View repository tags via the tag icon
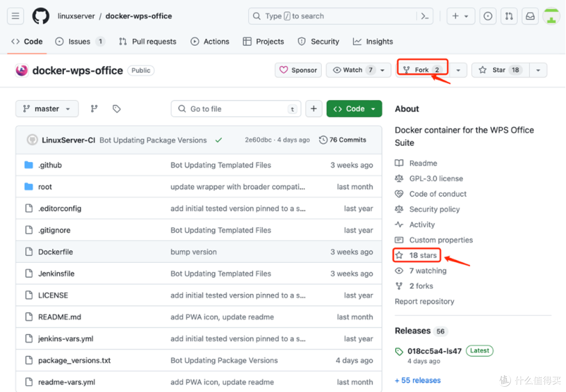Screen dimensions: 566x392 coord(116,108)
